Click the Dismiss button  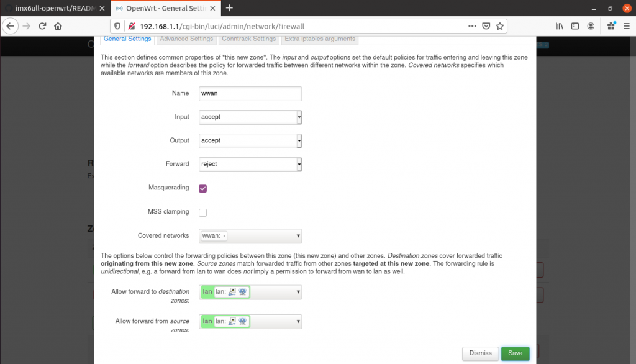(x=480, y=353)
